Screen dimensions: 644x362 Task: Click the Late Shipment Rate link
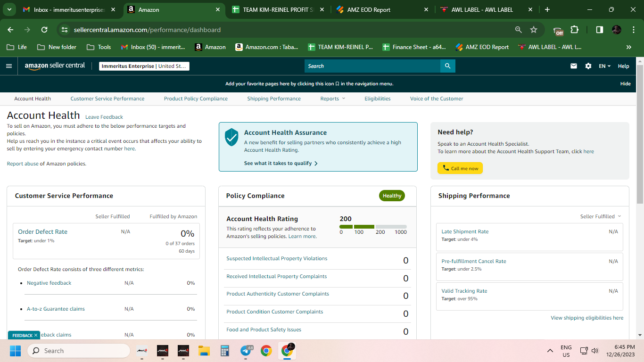465,231
